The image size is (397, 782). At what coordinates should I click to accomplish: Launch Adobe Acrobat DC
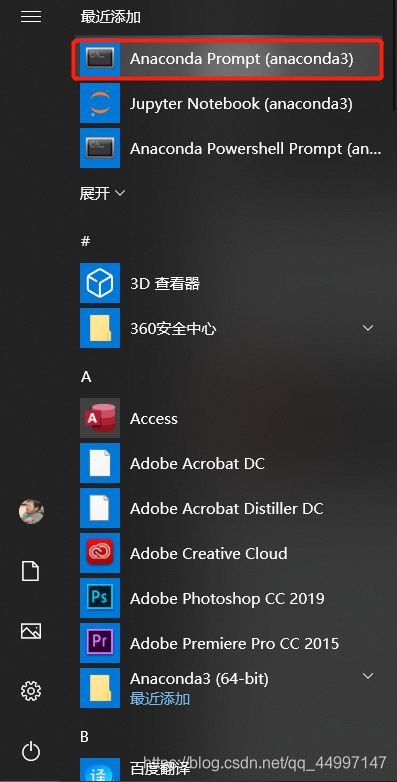tap(232, 463)
